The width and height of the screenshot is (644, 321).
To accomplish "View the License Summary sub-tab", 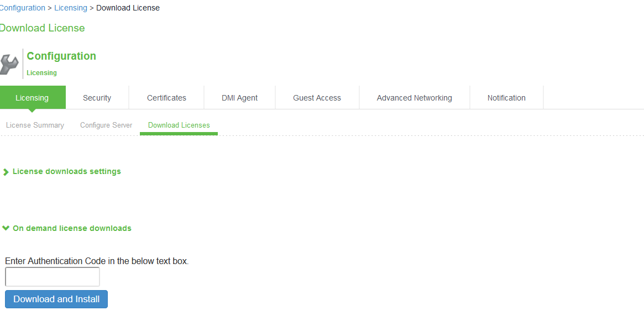I will [x=35, y=125].
